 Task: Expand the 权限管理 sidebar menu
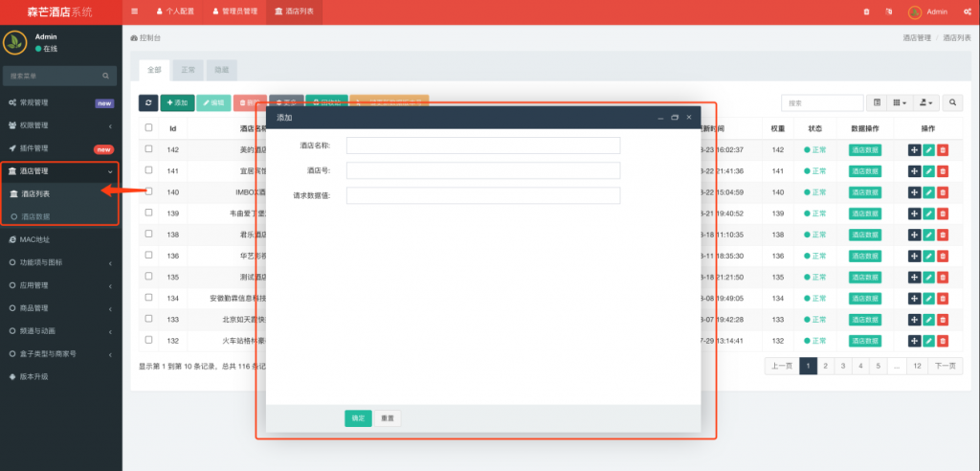point(60,125)
